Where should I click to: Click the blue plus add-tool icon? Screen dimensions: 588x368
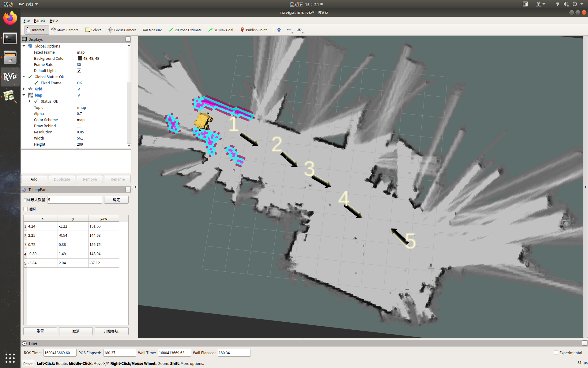(x=279, y=30)
